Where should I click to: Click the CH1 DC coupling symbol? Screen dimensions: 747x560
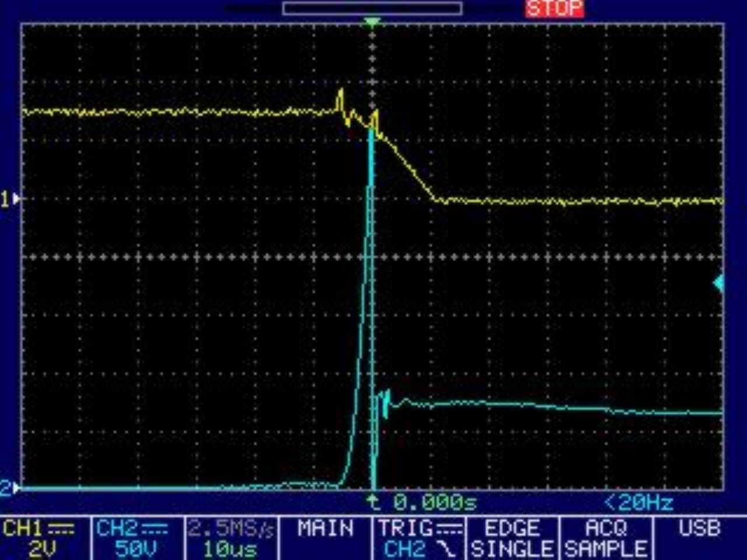point(61,529)
